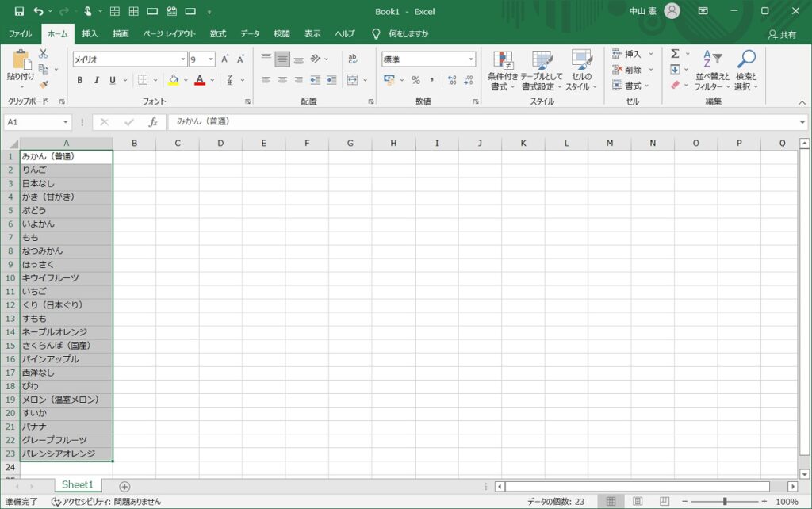Viewport: 812px width, 509px height.
Task: Select the Sheet1 tab
Action: pyautogui.click(x=78, y=484)
